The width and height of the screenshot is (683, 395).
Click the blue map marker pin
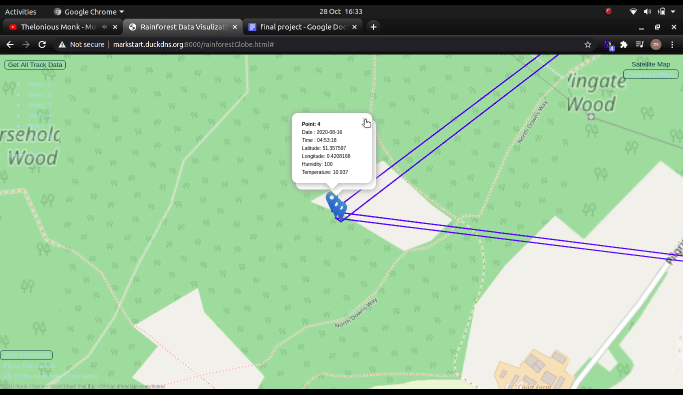pos(336,206)
